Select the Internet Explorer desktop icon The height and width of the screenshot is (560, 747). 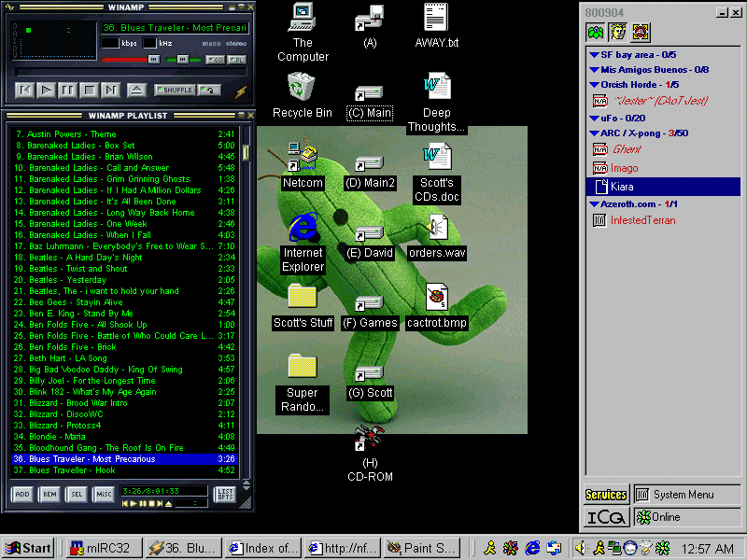(303, 243)
